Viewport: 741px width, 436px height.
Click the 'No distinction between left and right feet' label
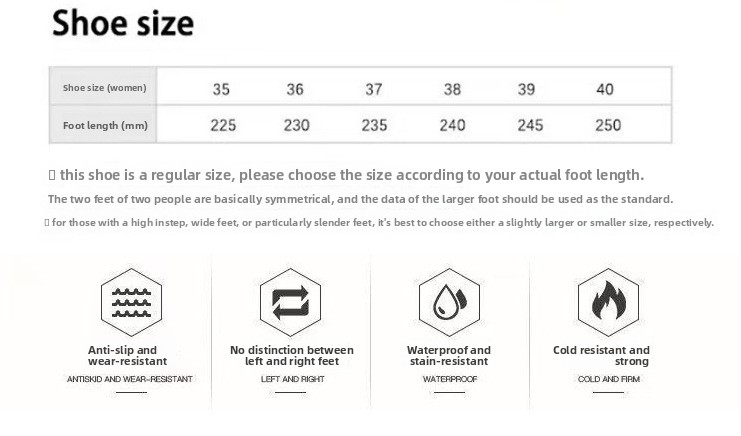click(291, 356)
